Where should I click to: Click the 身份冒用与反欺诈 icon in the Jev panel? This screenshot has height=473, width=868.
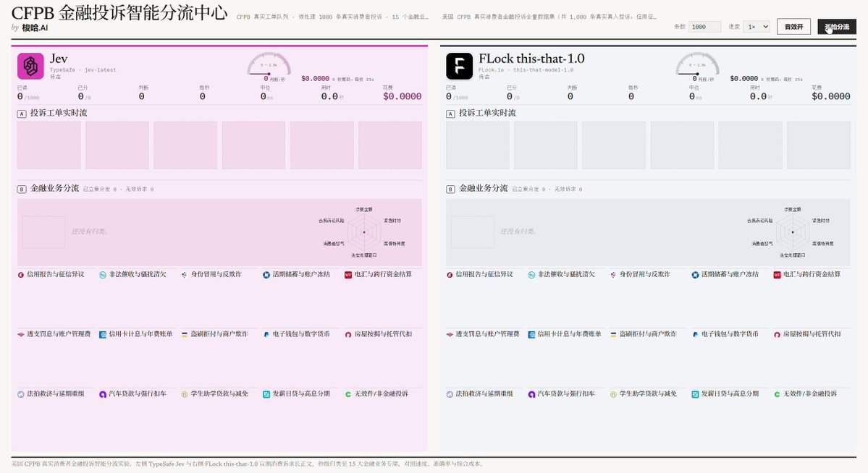pyautogui.click(x=185, y=275)
